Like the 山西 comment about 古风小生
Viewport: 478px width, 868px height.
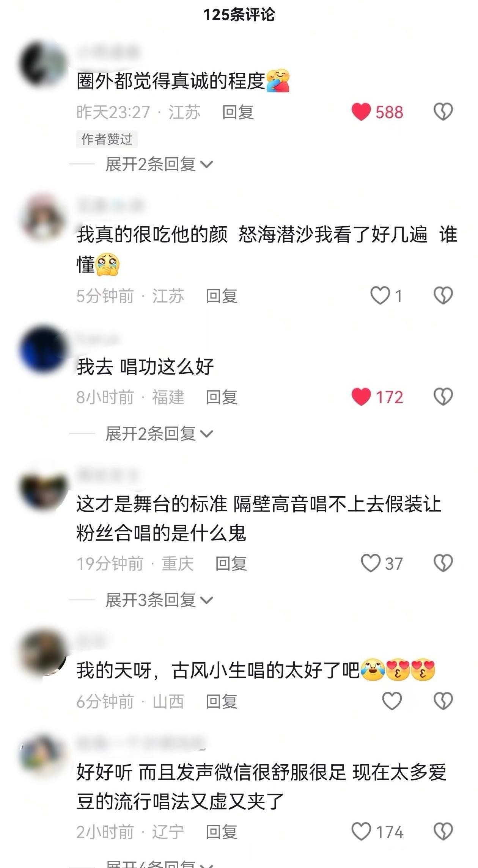(392, 701)
